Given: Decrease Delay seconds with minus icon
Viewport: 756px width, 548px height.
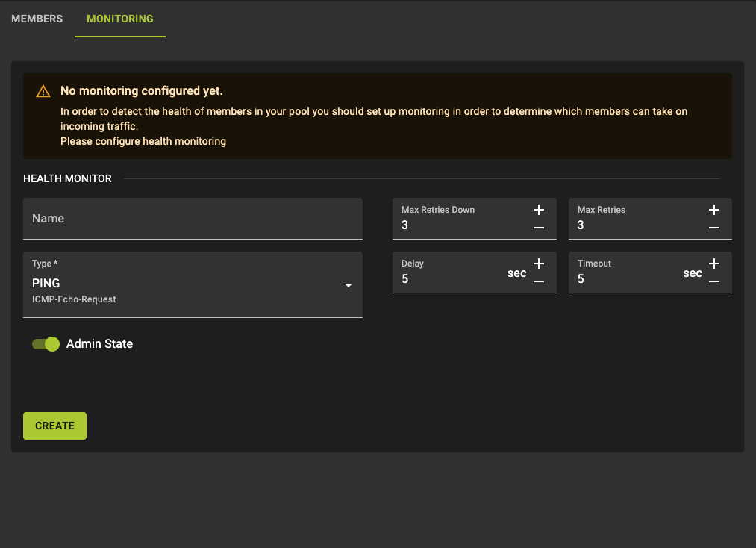Looking at the screenshot, I should (539, 281).
